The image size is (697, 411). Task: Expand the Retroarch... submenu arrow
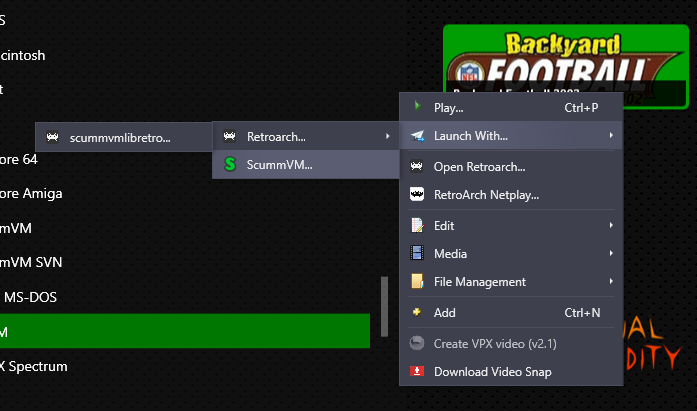[388, 136]
